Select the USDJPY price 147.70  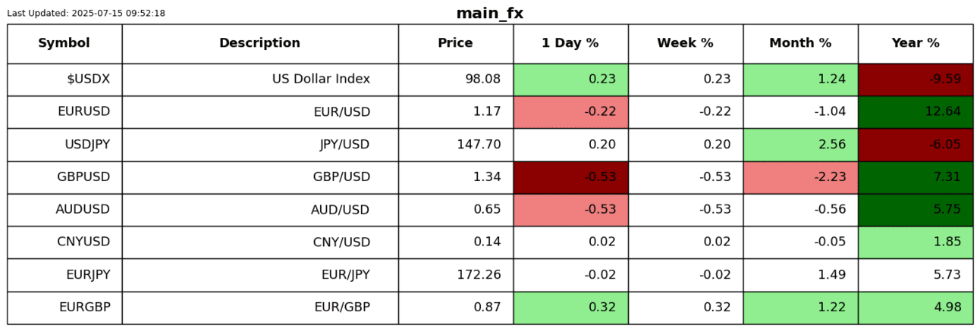(x=456, y=145)
